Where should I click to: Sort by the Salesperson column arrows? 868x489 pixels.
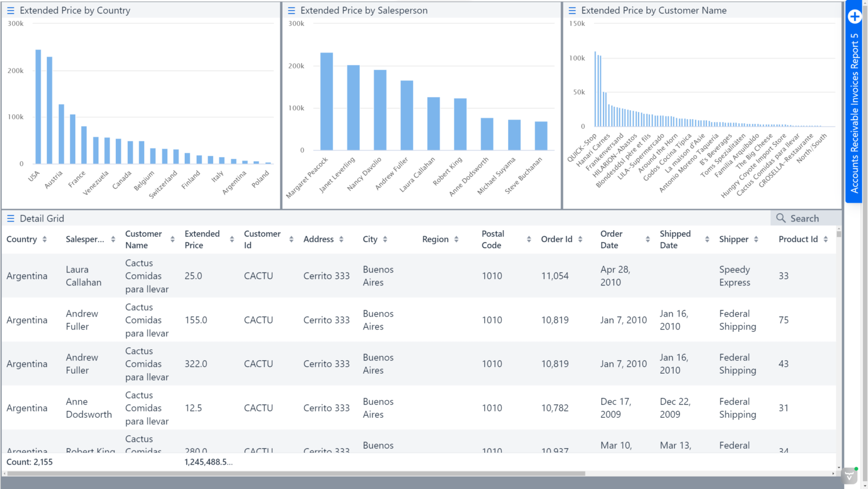[113, 240]
